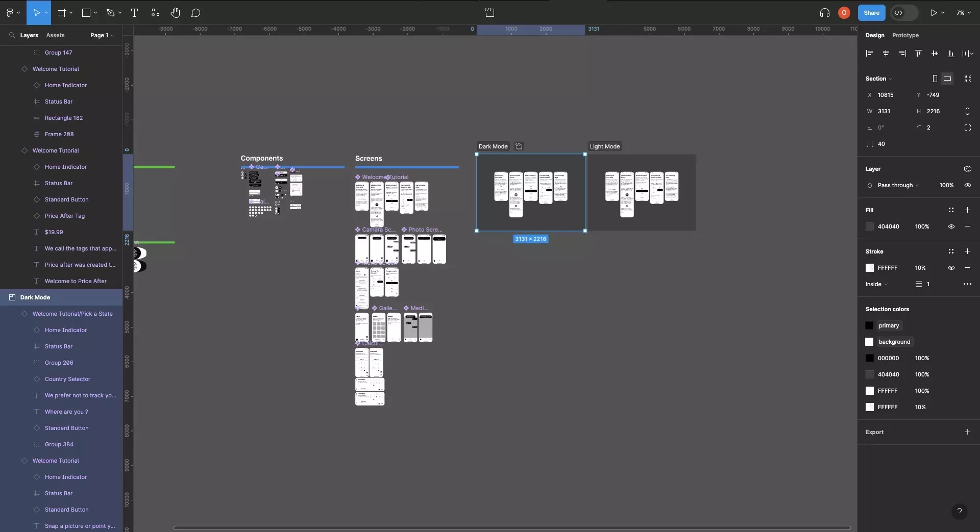Select the Comment tool
Image resolution: width=980 pixels, height=532 pixels.
point(195,13)
